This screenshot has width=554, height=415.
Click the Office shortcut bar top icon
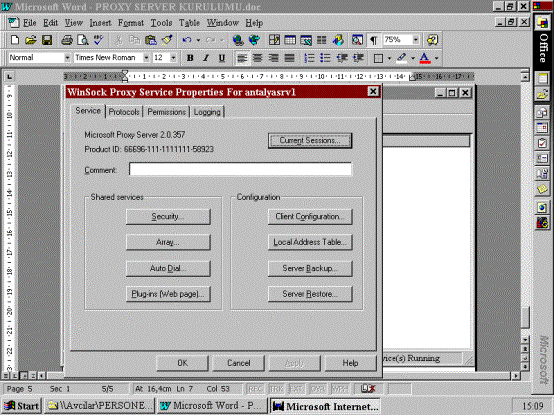(542, 23)
